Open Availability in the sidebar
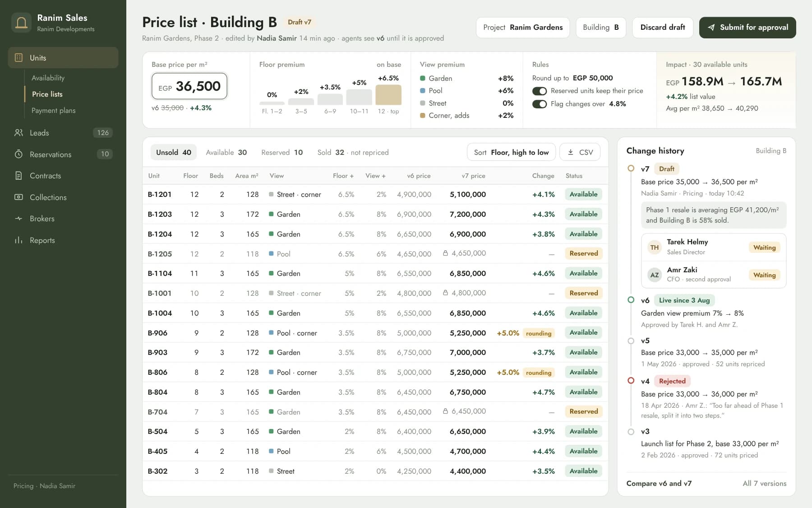The width and height of the screenshot is (812, 508). click(48, 78)
